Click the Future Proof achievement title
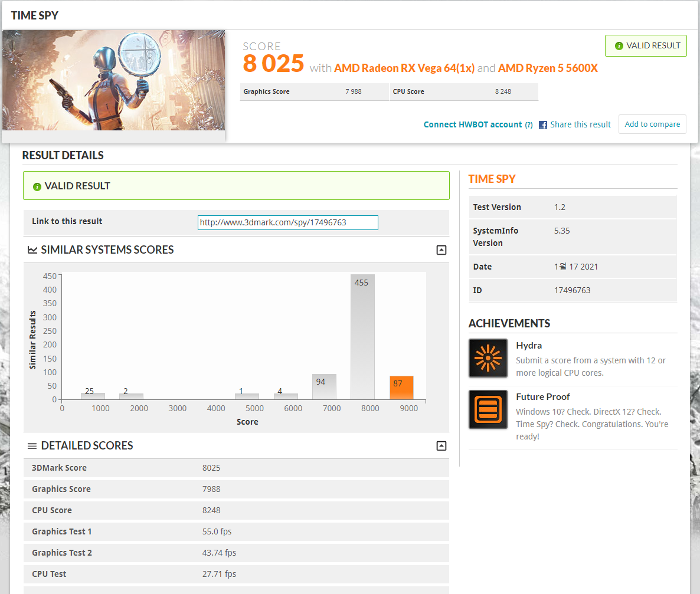This screenshot has height=594, width=700. coord(543,397)
